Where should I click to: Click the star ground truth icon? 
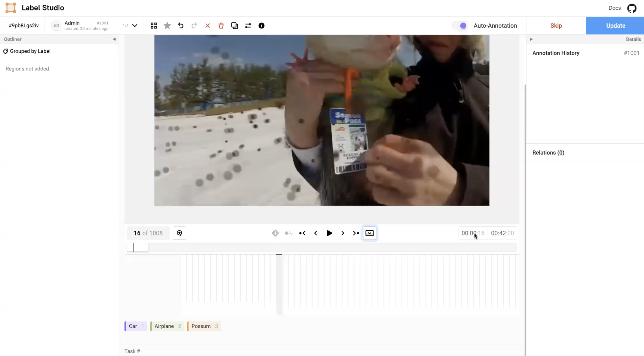coord(167,26)
